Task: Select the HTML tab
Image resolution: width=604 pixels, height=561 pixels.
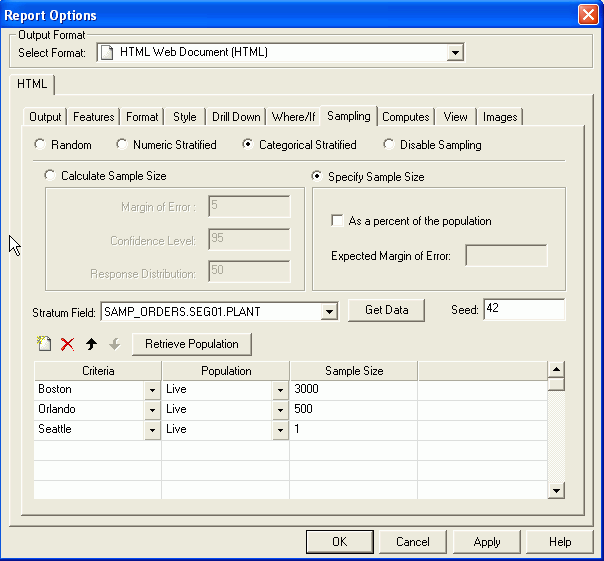Action: click(x=32, y=84)
